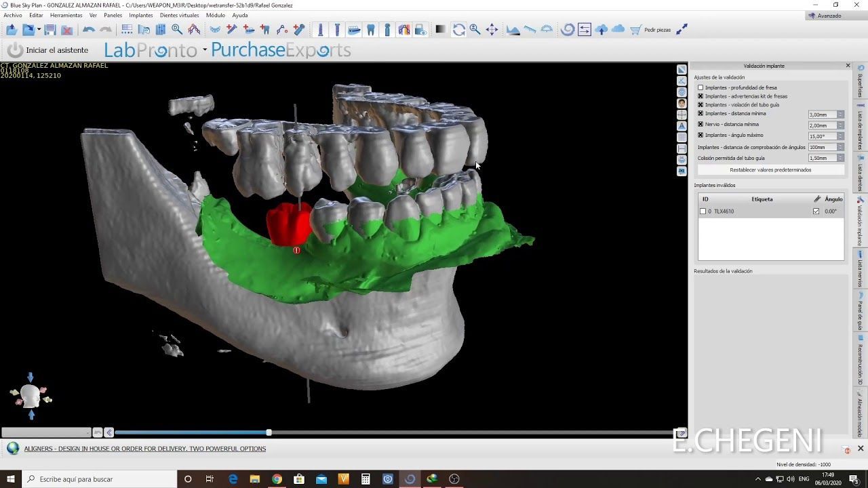Open the dropdown arrow next to LabPronto
868x488 pixels.
[204, 50]
